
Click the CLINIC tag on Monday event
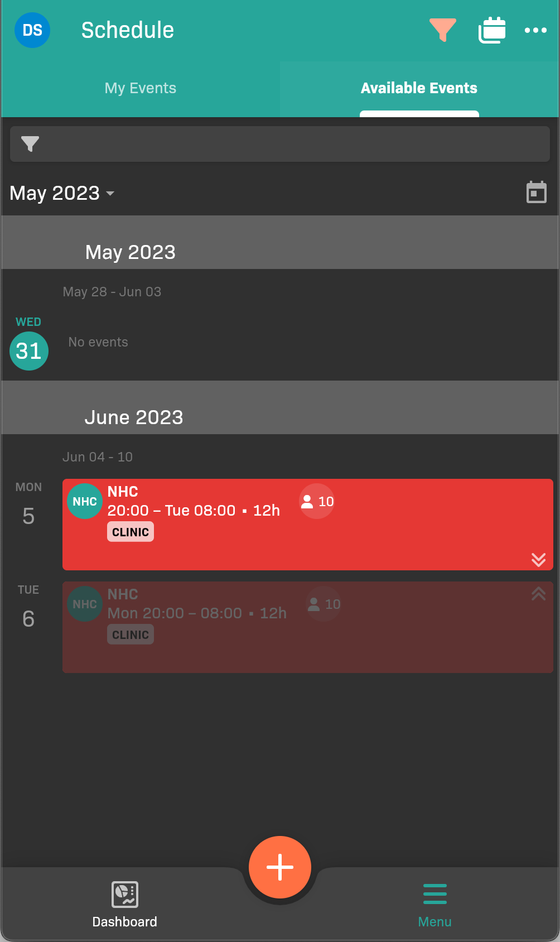coord(131,532)
